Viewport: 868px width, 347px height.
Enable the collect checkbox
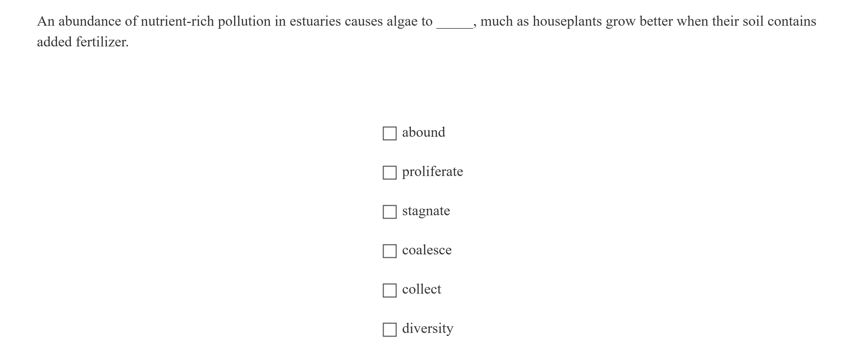(389, 290)
